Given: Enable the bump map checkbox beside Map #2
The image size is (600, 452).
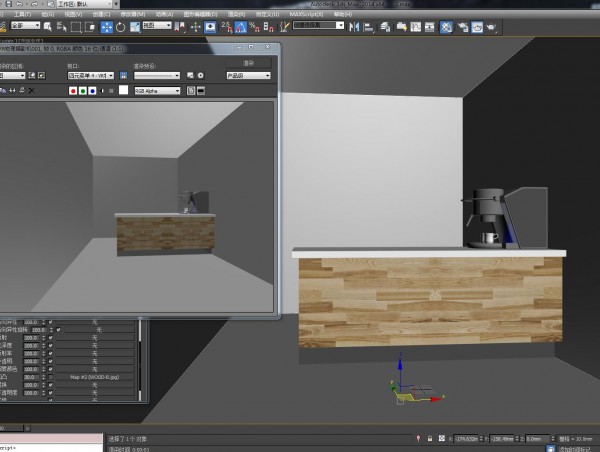Looking at the screenshot, I should (51, 377).
